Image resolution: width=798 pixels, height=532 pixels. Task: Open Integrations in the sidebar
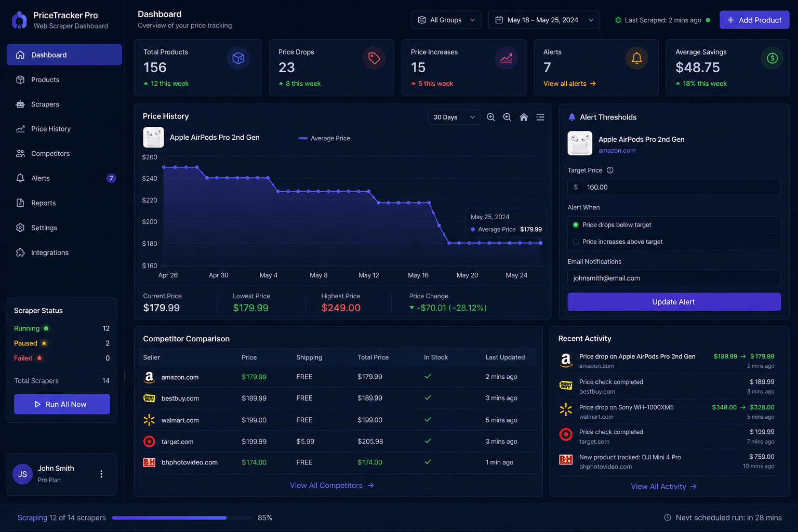coord(64,252)
